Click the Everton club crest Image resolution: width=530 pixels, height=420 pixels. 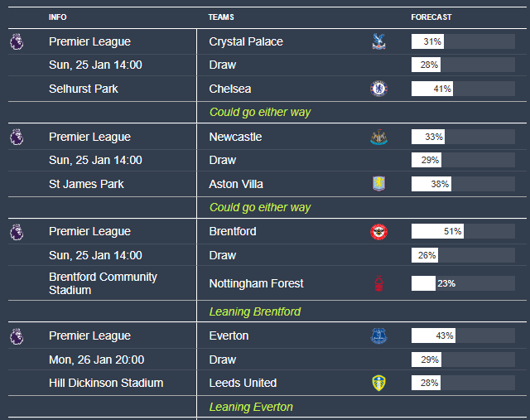[378, 336]
